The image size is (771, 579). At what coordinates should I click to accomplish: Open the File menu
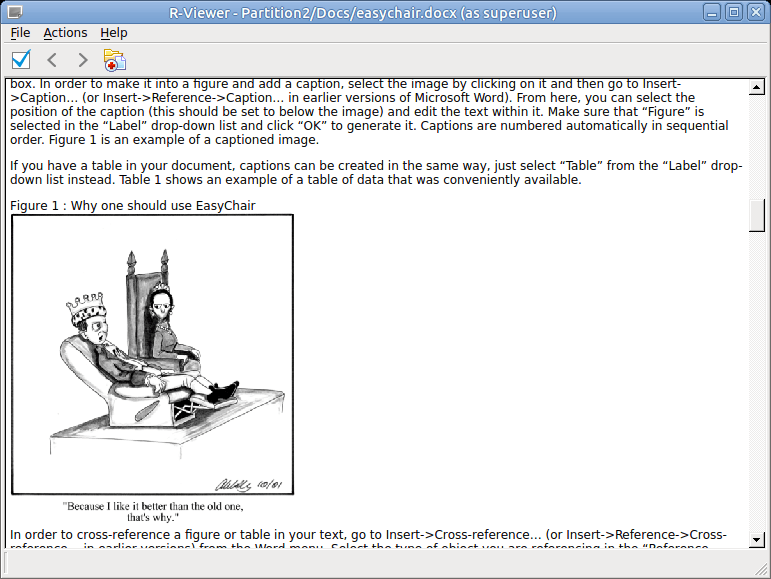(x=21, y=33)
